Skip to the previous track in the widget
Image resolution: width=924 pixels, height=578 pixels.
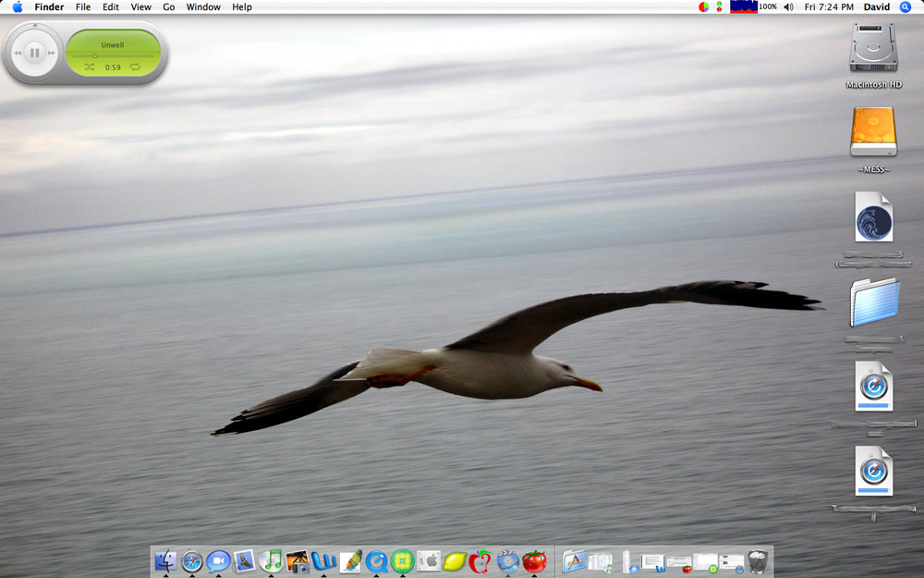pyautogui.click(x=18, y=53)
